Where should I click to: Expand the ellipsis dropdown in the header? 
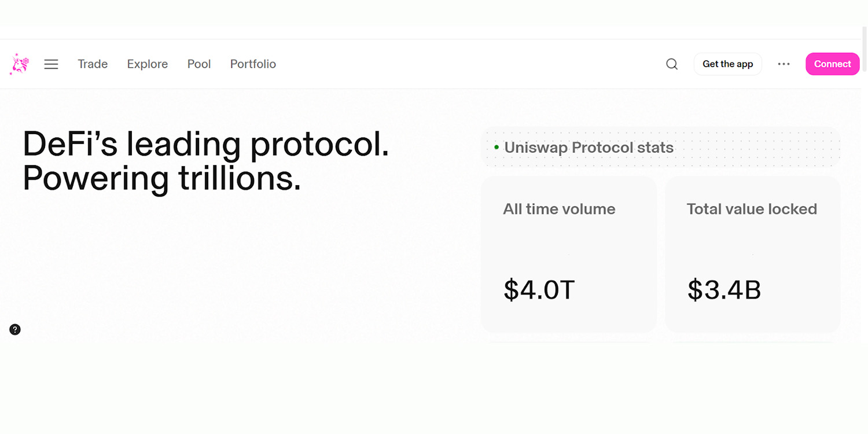pyautogui.click(x=784, y=64)
